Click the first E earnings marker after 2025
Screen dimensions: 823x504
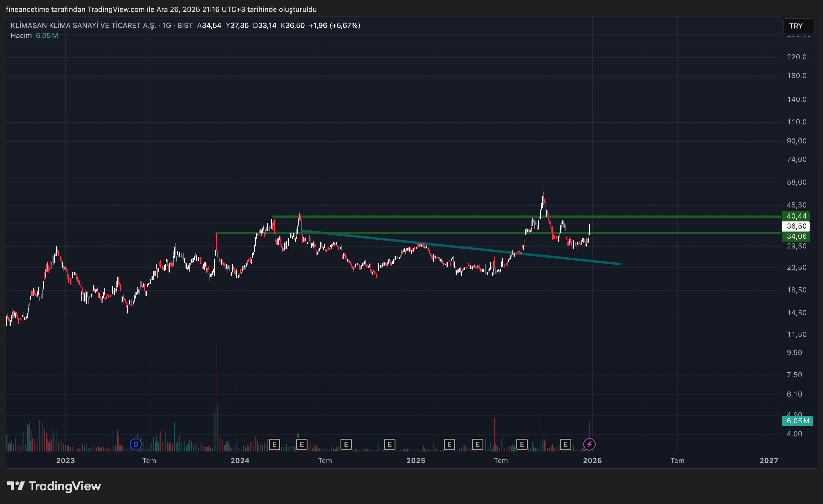449,444
